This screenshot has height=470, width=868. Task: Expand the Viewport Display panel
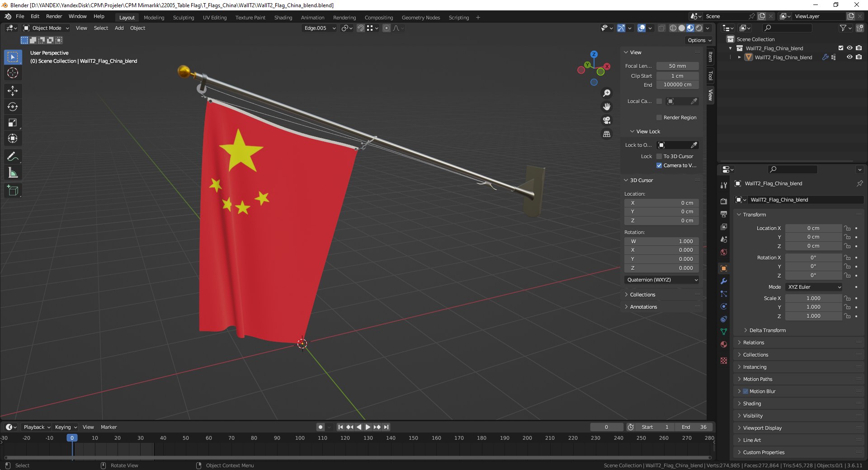coord(798,428)
